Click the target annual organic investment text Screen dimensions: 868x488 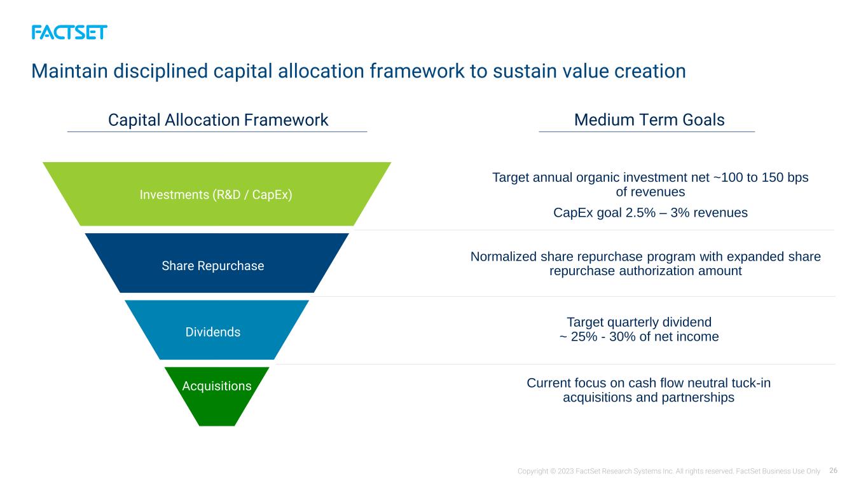[651, 184]
